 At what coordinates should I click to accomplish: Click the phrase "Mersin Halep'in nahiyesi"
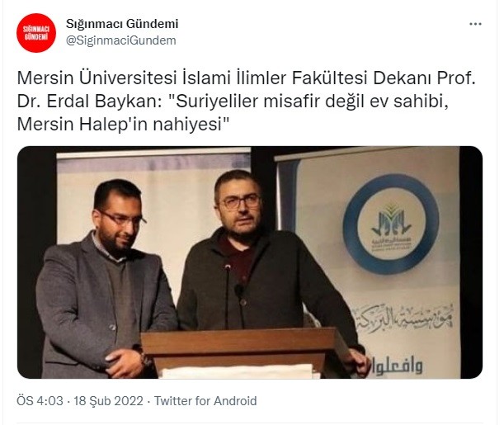(124, 125)
